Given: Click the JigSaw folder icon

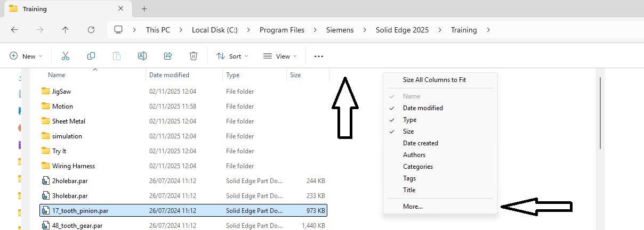Looking at the screenshot, I should point(45,91).
